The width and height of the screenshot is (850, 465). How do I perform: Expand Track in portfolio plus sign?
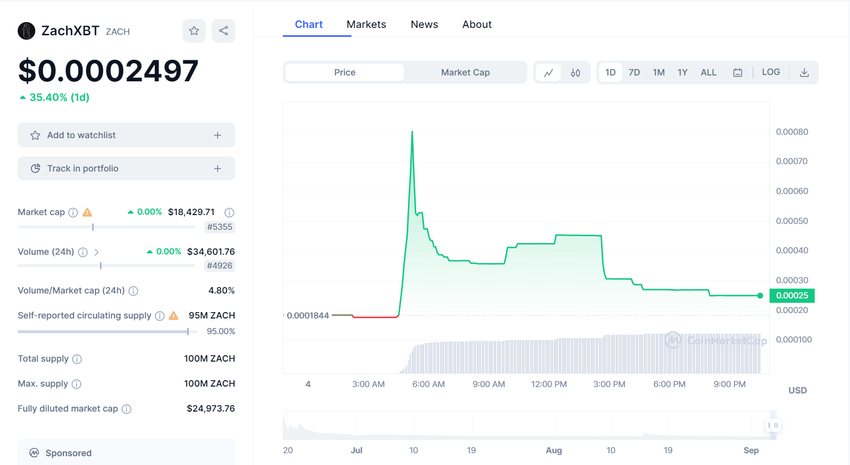pyautogui.click(x=217, y=169)
